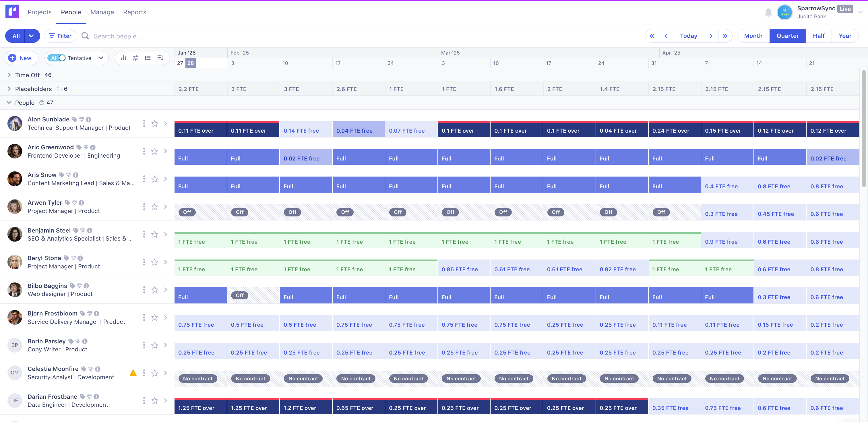
Task: Jump forward with double right arrows
Action: pyautogui.click(x=725, y=36)
